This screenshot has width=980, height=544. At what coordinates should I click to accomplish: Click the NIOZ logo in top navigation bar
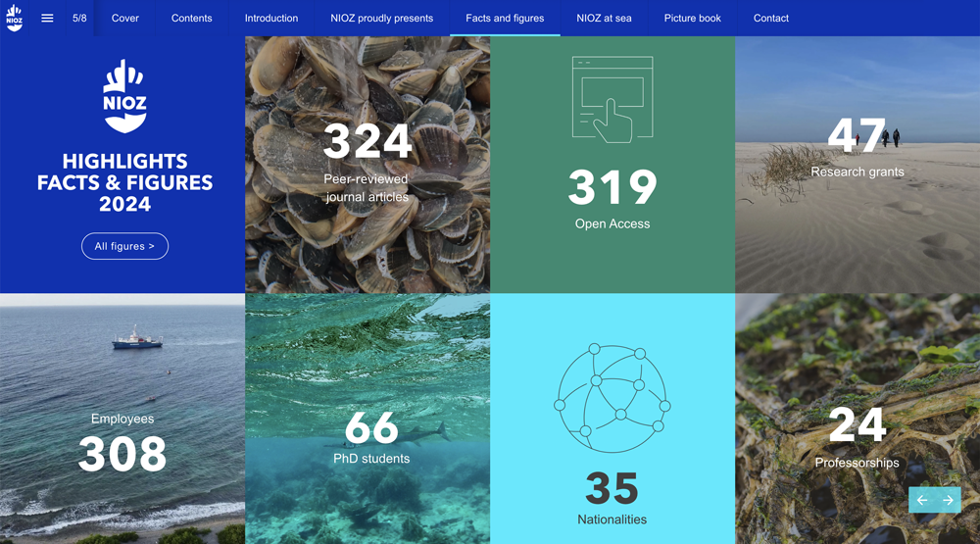coord(15,18)
